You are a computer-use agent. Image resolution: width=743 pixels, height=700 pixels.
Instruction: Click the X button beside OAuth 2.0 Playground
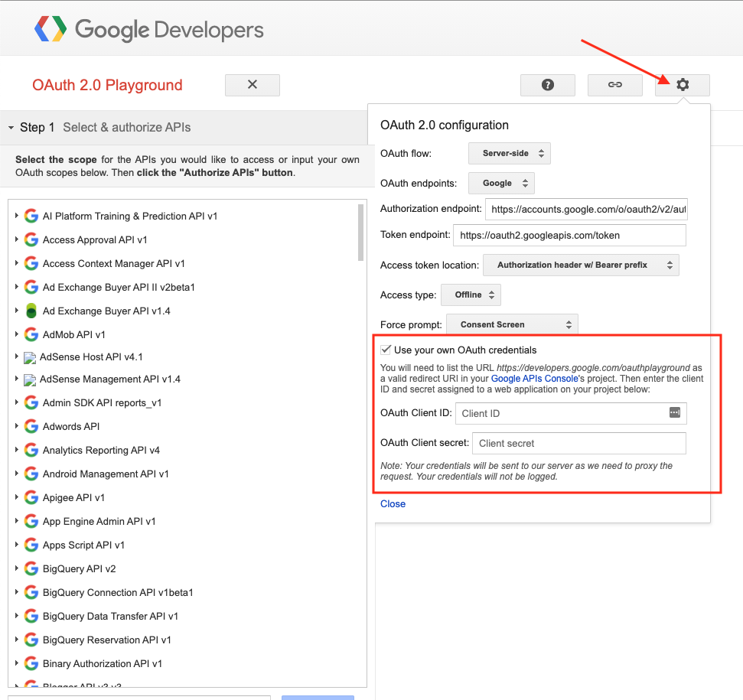(252, 85)
